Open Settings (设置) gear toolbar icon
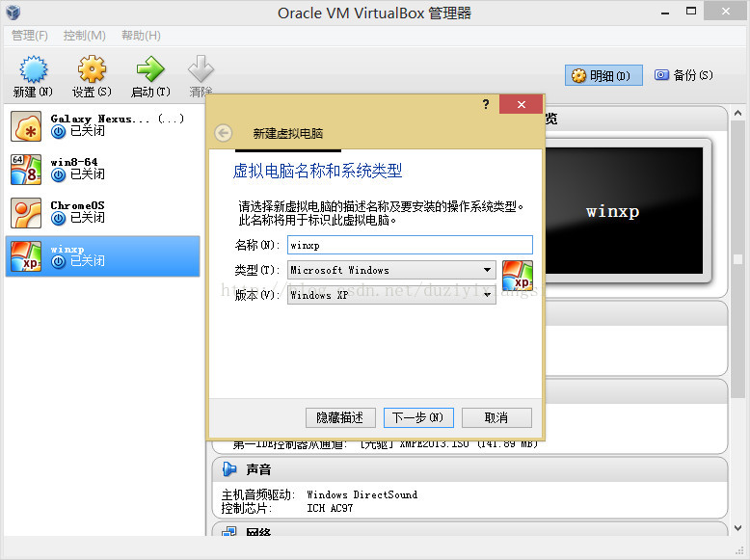Screen dimensions: 750x560 (x=92, y=69)
